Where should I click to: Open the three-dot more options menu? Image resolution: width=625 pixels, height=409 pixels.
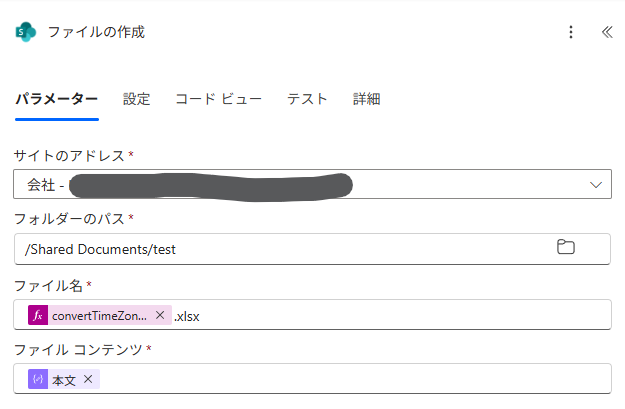tap(571, 32)
